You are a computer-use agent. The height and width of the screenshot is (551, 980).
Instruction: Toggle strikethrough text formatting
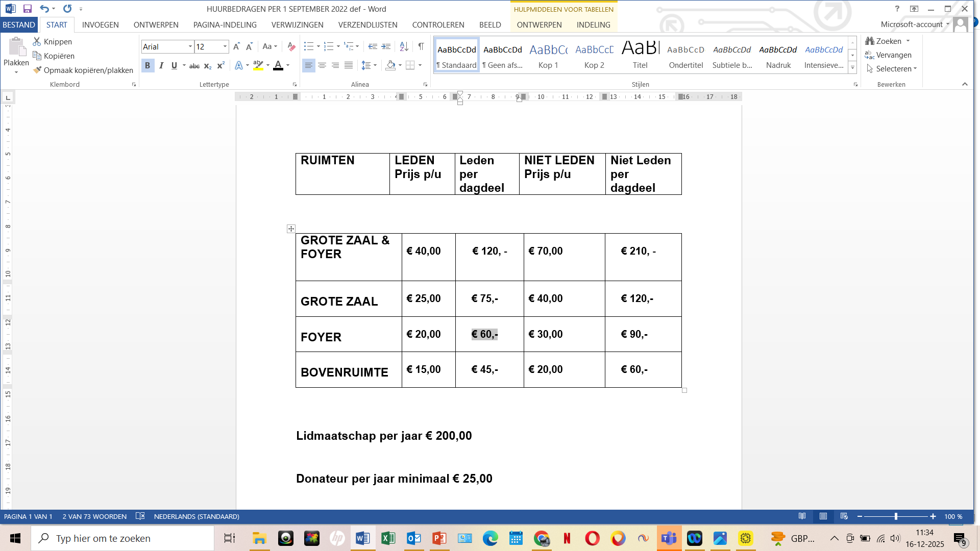[194, 65]
